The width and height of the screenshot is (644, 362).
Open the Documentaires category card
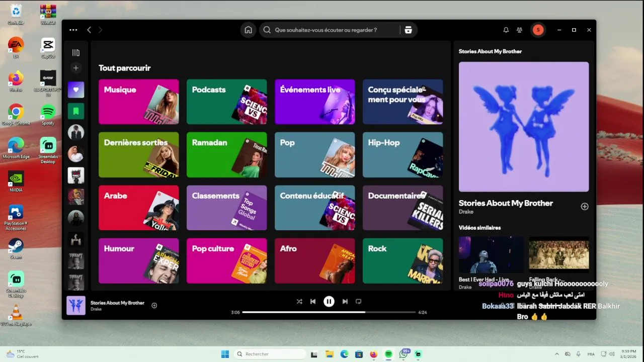click(x=403, y=208)
